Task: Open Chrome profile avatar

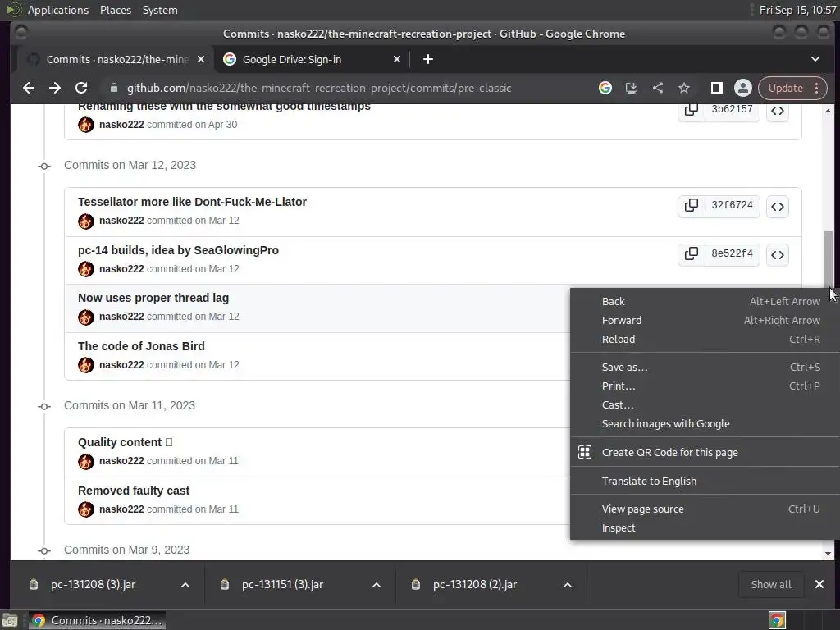Action: pyautogui.click(x=743, y=88)
